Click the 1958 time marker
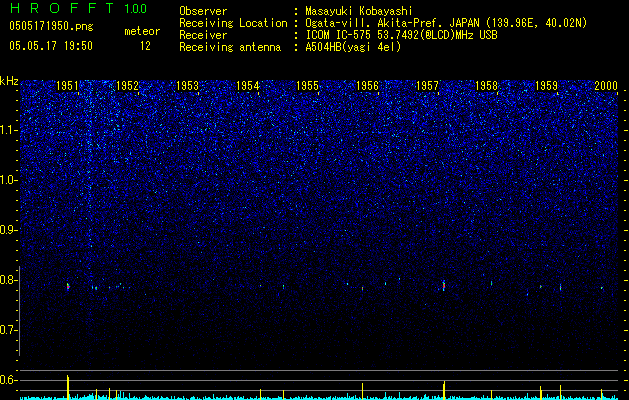 click(x=487, y=85)
